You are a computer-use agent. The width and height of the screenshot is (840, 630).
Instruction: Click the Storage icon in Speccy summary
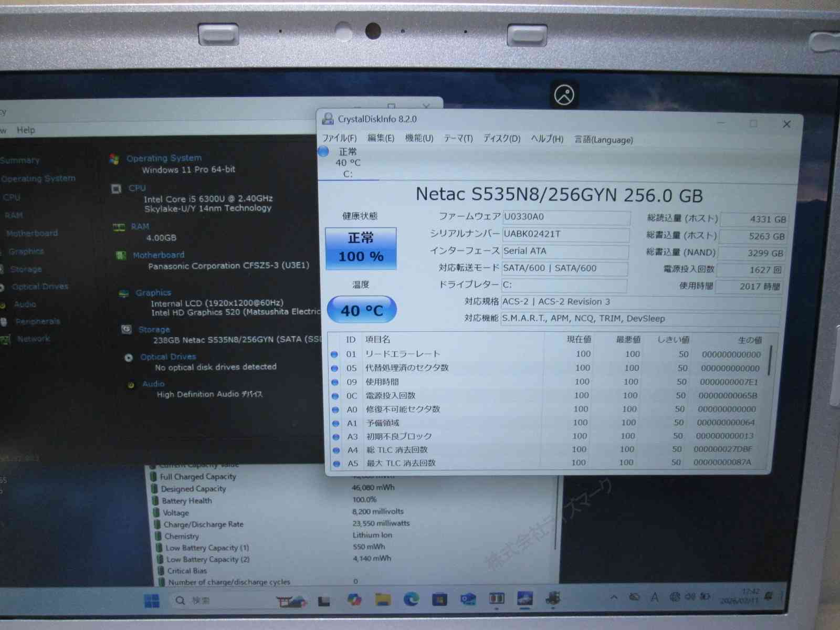pos(127,329)
